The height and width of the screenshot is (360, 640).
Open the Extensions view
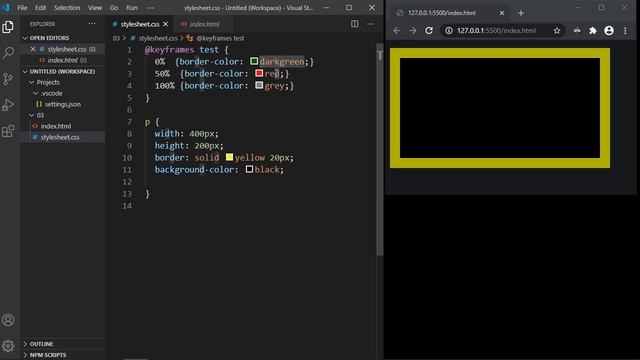click(8, 131)
